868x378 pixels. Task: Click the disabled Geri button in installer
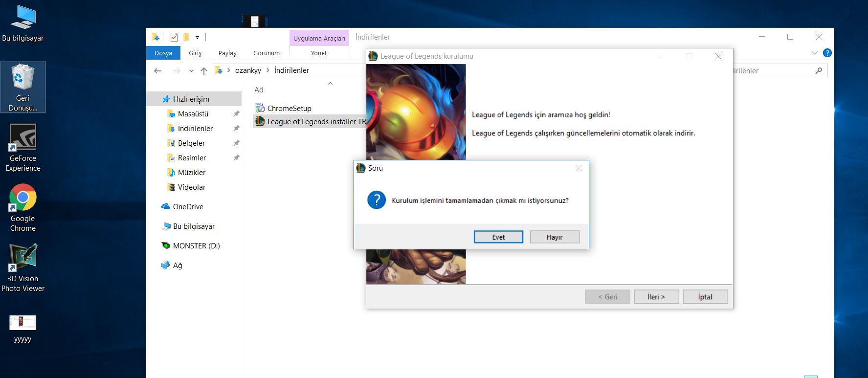pos(607,296)
